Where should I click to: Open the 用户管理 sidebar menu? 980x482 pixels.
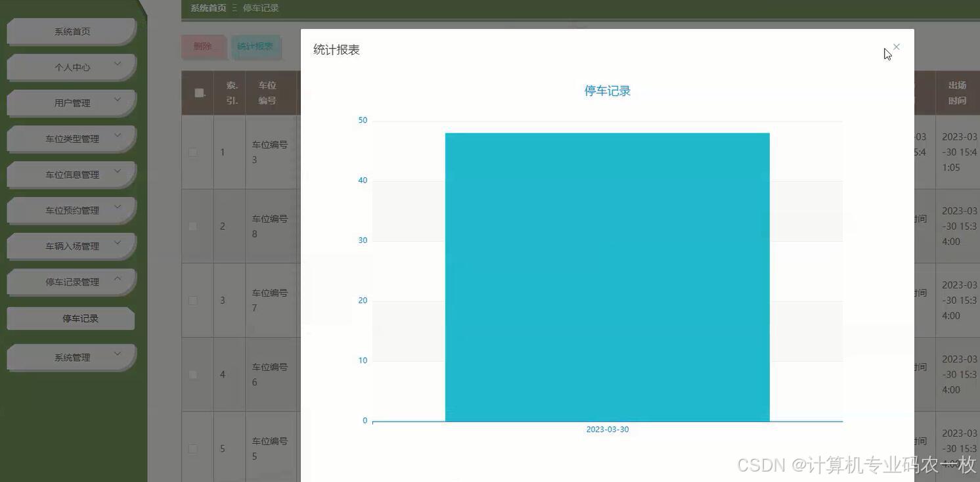pos(72,103)
